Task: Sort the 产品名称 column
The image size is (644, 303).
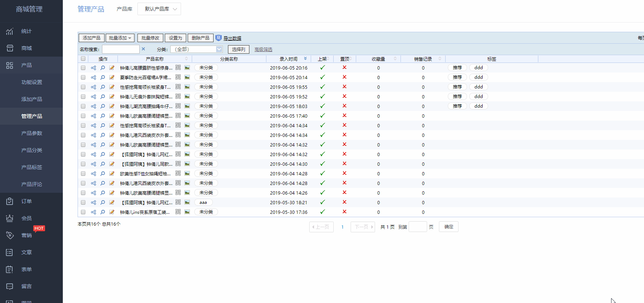Action: (x=186, y=58)
